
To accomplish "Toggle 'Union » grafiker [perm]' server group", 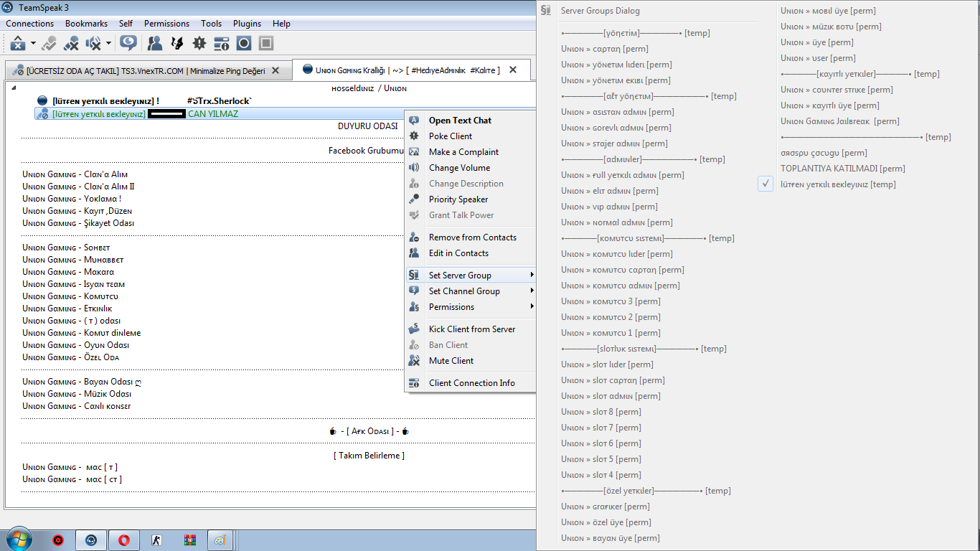I will (x=606, y=507).
